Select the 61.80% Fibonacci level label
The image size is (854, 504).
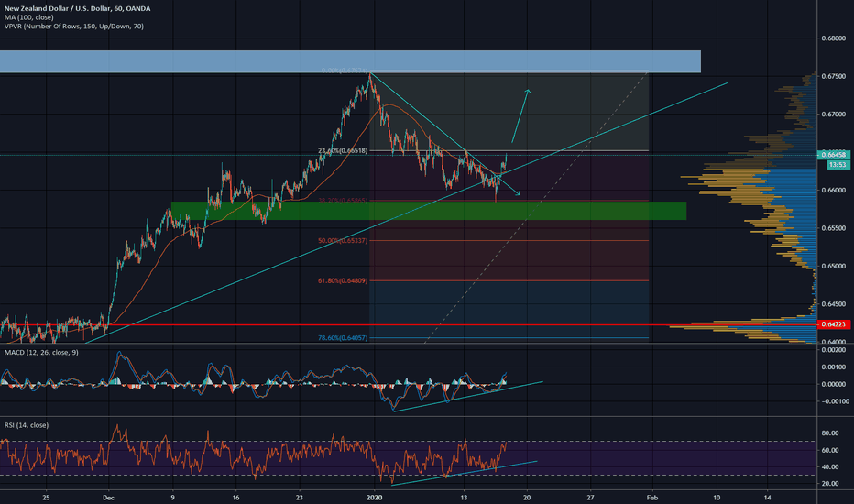pos(344,281)
